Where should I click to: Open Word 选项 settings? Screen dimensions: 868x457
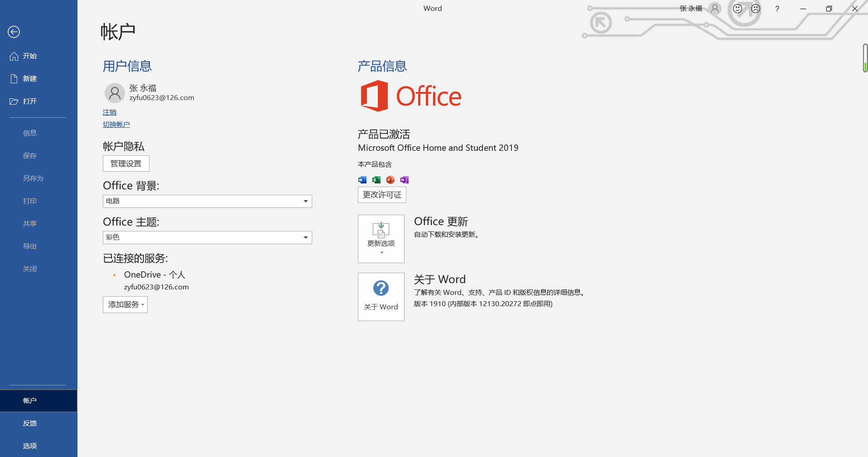coord(39,446)
